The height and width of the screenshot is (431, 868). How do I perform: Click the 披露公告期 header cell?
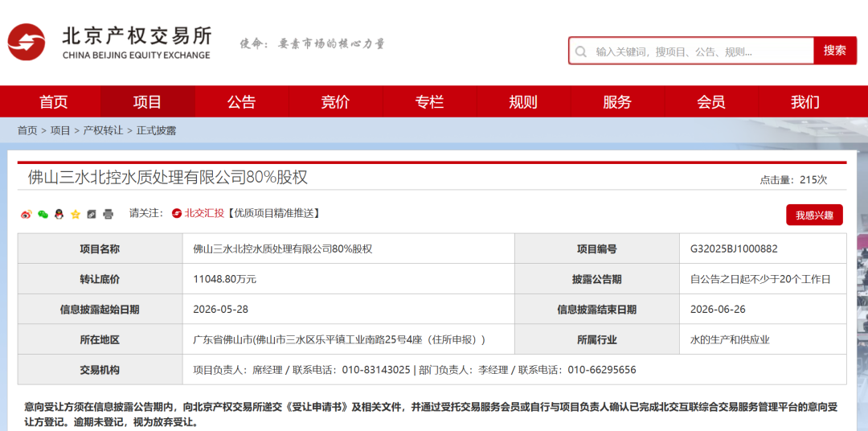tap(596, 279)
